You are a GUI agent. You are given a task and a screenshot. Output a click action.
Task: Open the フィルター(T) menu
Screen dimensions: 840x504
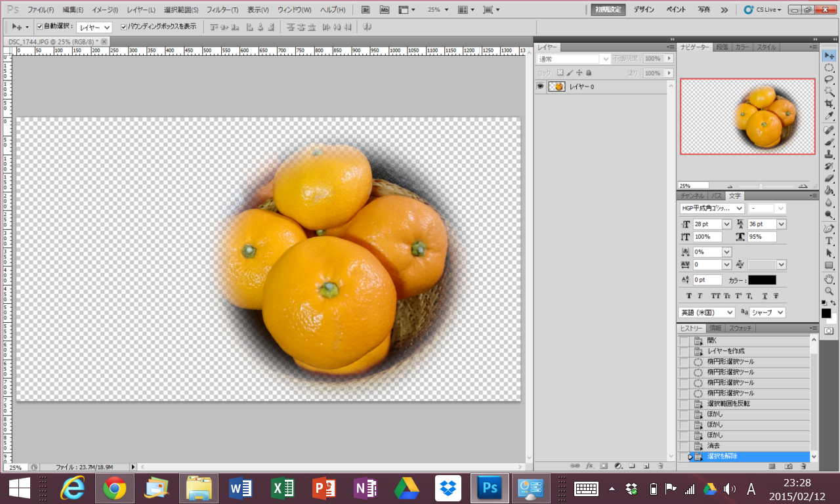(222, 10)
